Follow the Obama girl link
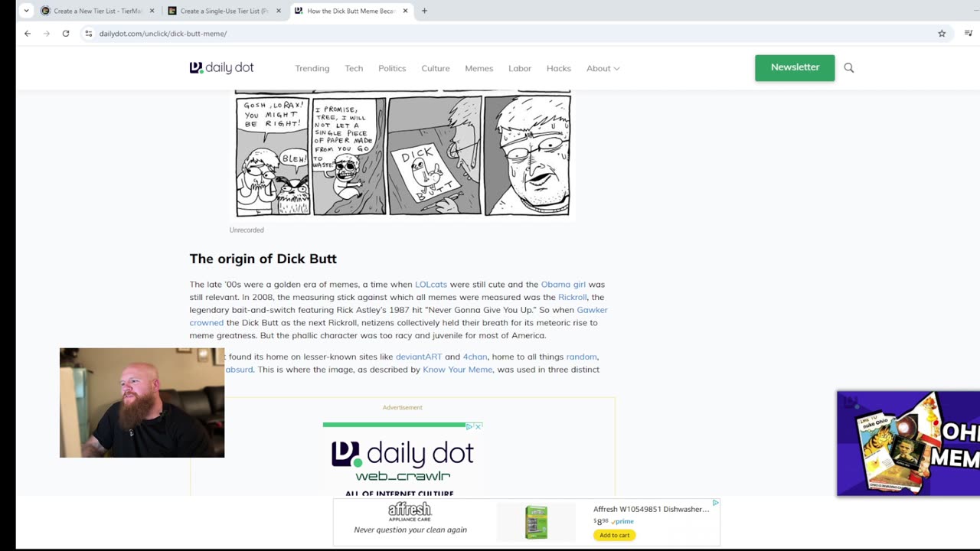This screenshot has width=980, height=551. 563,284
